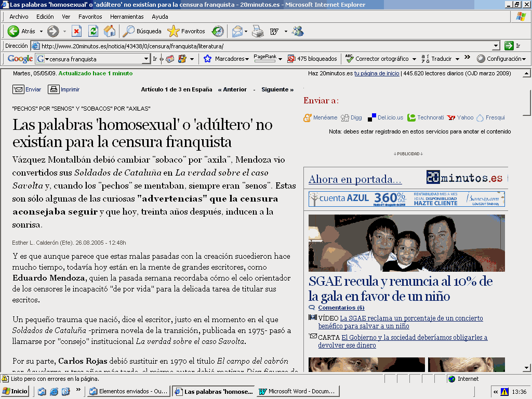Expand Corrector ortográfico dropdown arrow
This screenshot has height=399, width=532.
[414, 59]
